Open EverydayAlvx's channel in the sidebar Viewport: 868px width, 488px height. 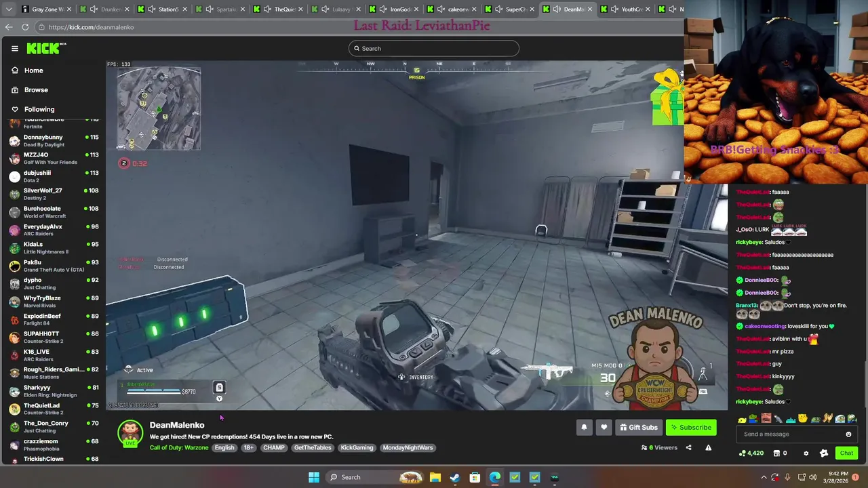pyautogui.click(x=53, y=230)
